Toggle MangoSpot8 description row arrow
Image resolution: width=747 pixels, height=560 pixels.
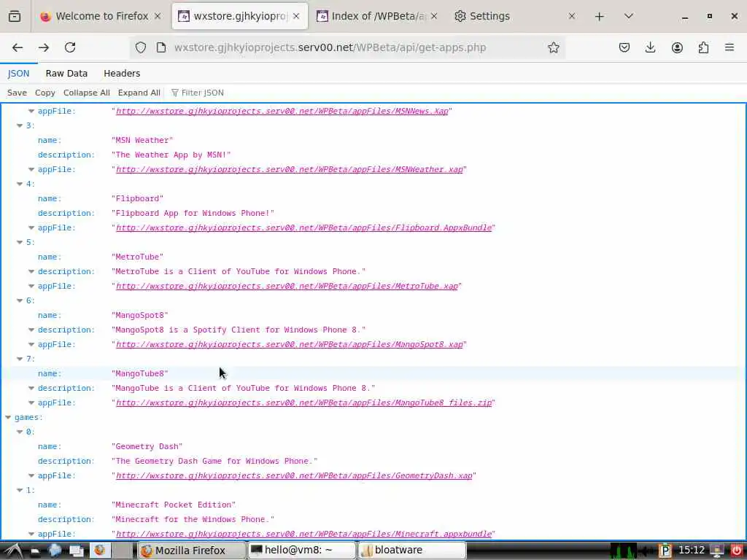[31, 330]
